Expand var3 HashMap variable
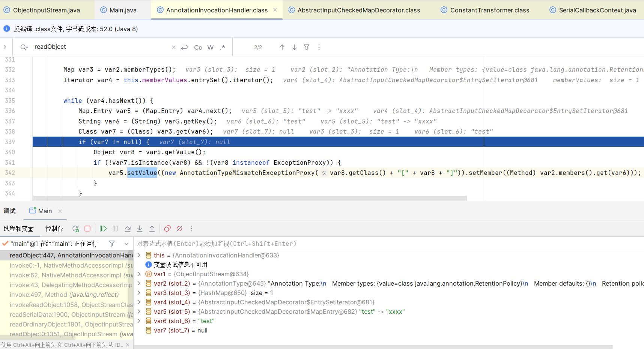The width and height of the screenshot is (644, 349). pyautogui.click(x=139, y=293)
